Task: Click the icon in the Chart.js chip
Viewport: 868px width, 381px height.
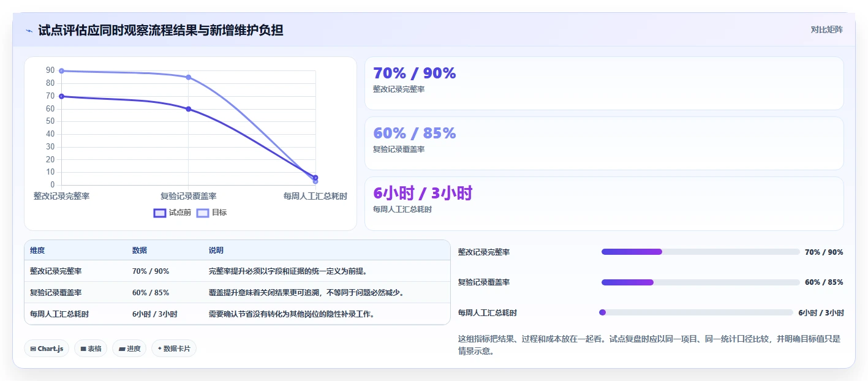Action: pos(33,349)
